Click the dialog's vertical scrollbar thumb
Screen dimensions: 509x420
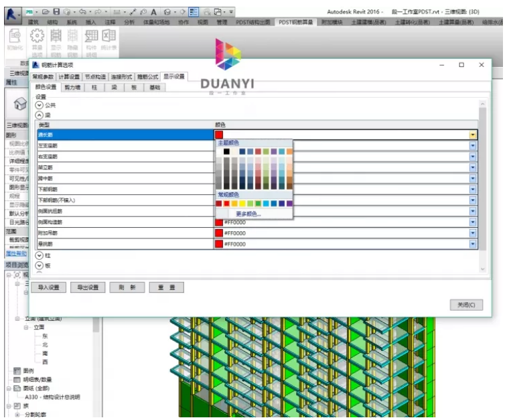coord(482,178)
